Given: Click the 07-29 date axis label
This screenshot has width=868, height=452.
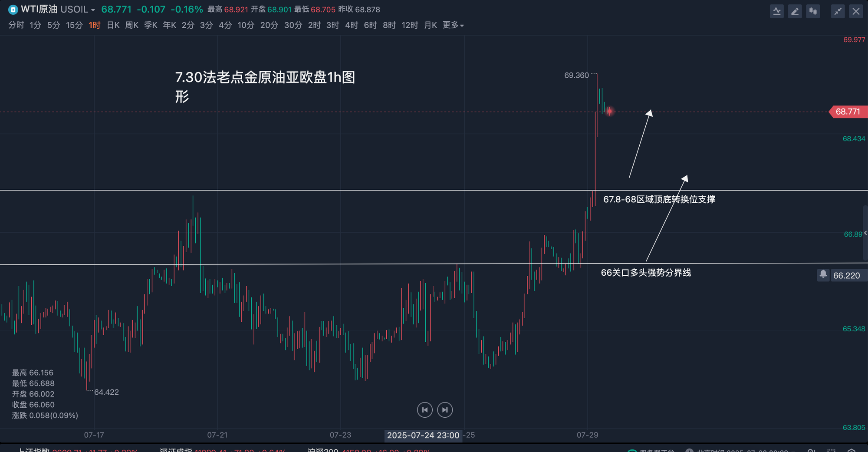Looking at the screenshot, I should (x=587, y=435).
